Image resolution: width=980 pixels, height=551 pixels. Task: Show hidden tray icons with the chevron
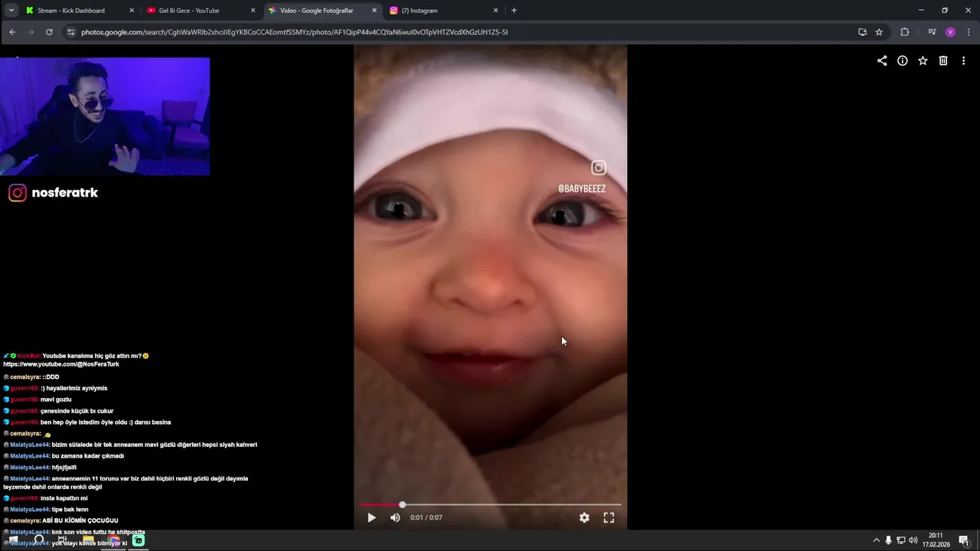point(876,540)
